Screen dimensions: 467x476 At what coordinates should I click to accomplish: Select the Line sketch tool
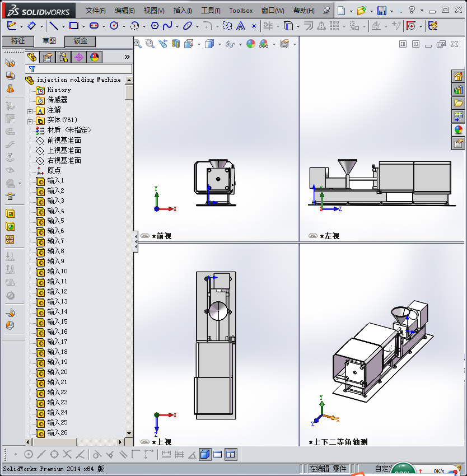coord(54,26)
